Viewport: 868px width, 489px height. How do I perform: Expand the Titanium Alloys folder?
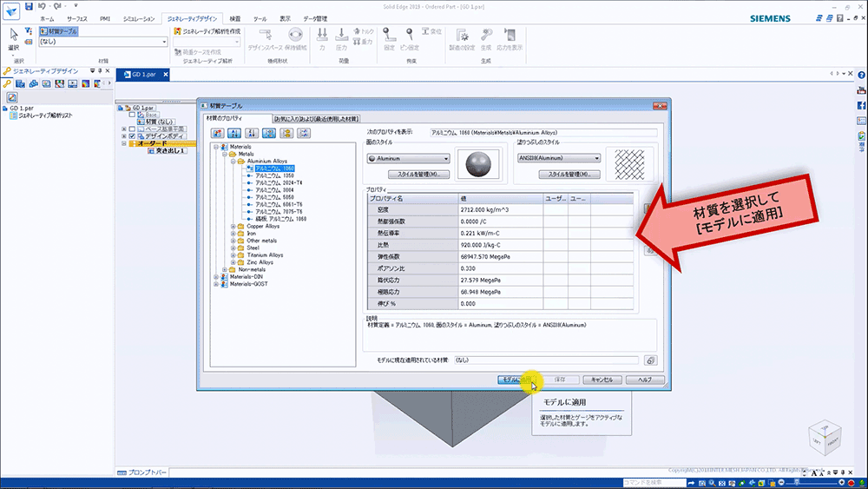coord(233,254)
